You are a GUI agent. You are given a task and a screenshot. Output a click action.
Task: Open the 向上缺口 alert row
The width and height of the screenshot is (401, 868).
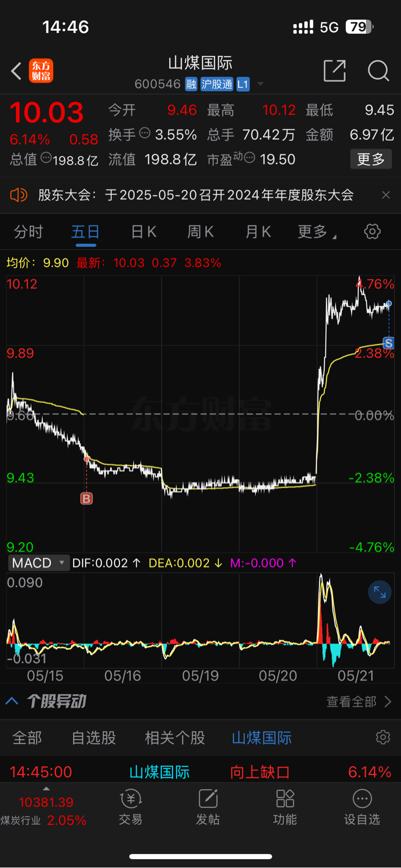point(200,771)
